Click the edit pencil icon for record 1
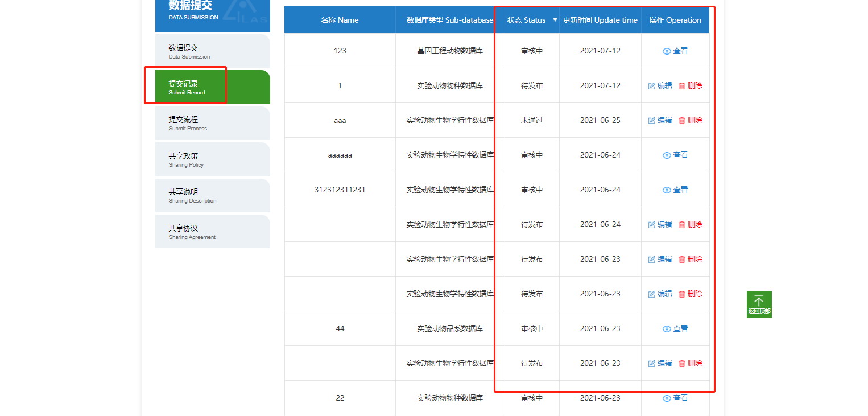 pos(652,86)
